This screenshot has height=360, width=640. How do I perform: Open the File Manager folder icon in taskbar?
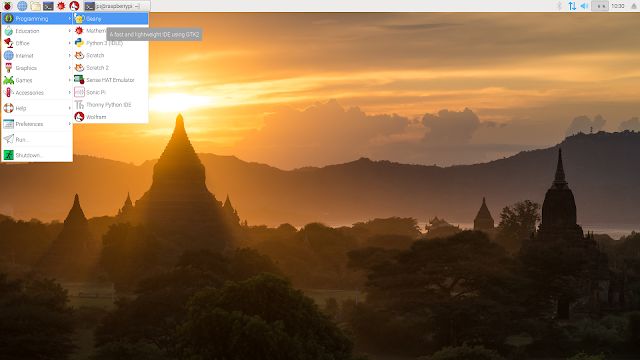(36, 6)
